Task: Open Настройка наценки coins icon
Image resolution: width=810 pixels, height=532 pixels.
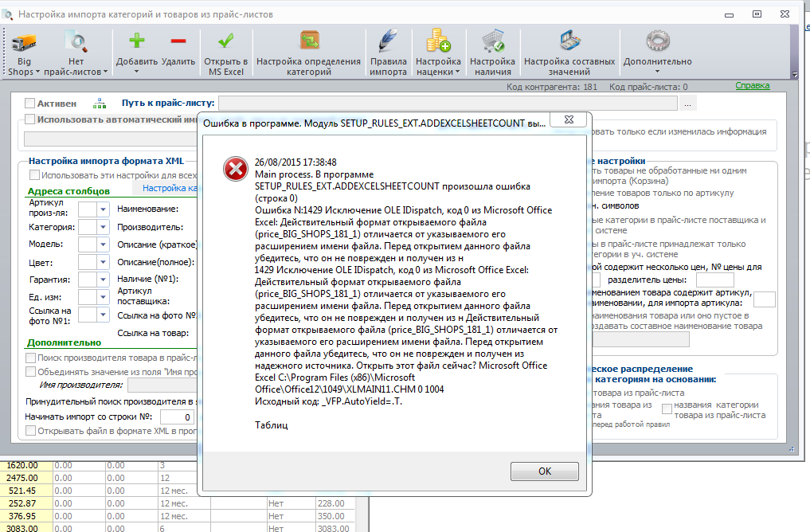Action: (x=438, y=41)
